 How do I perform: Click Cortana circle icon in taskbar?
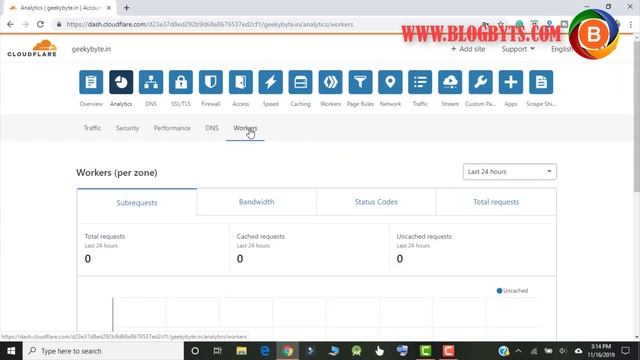[195, 351]
